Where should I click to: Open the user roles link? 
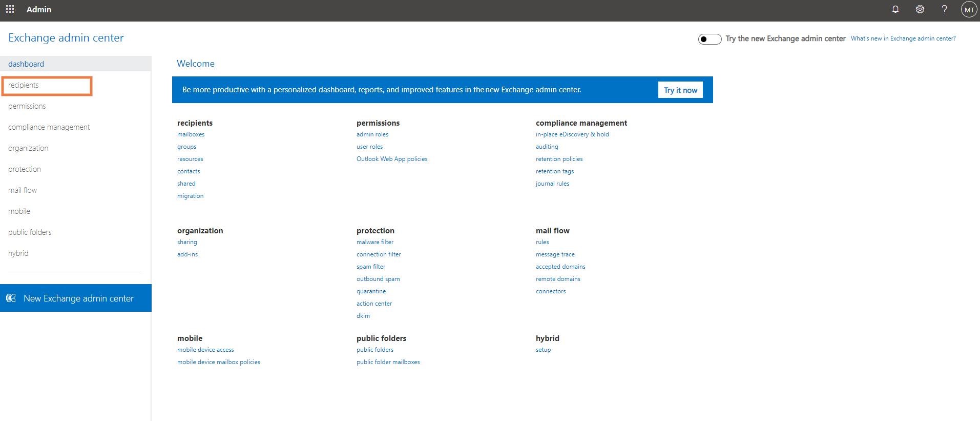point(370,147)
